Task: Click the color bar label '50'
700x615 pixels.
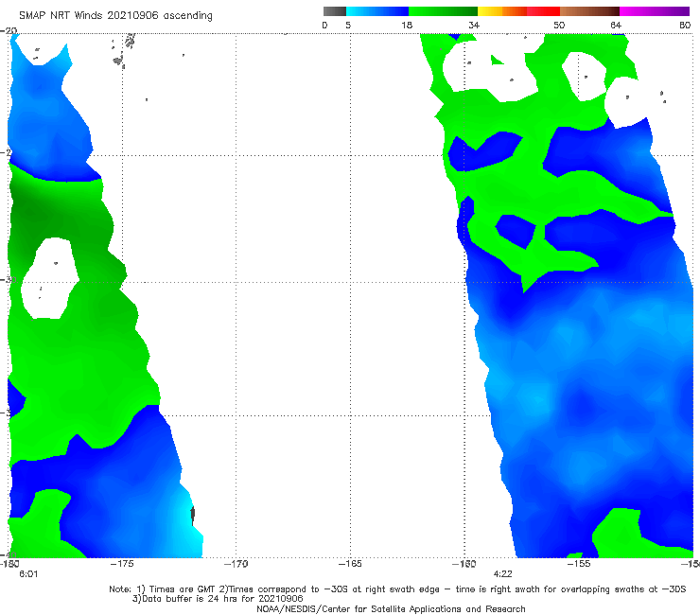Action: pyautogui.click(x=559, y=25)
